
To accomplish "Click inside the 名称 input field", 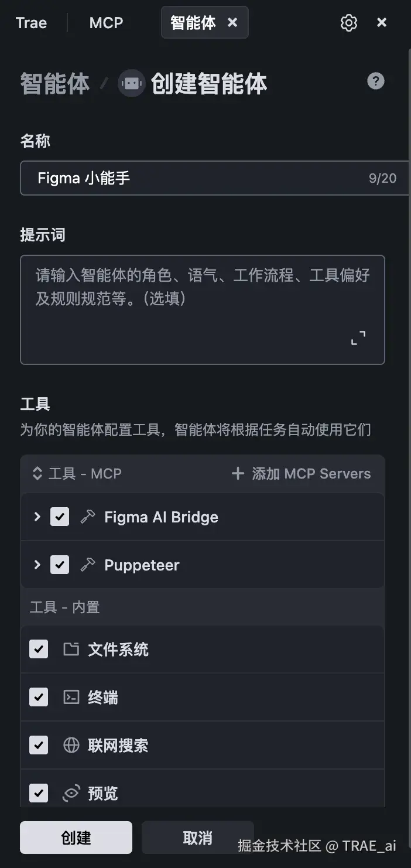I will coord(176,177).
